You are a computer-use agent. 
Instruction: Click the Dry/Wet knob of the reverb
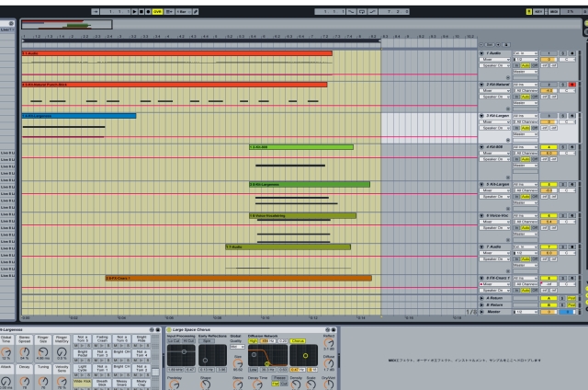tap(330, 382)
